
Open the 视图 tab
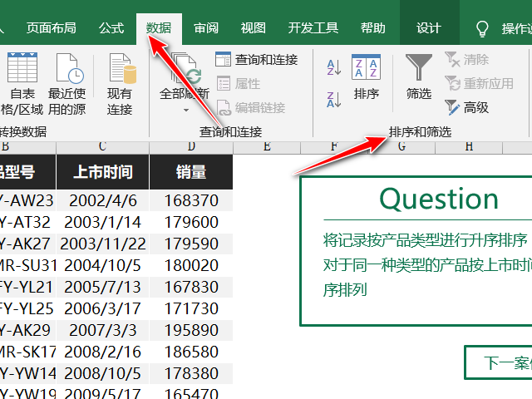click(253, 28)
